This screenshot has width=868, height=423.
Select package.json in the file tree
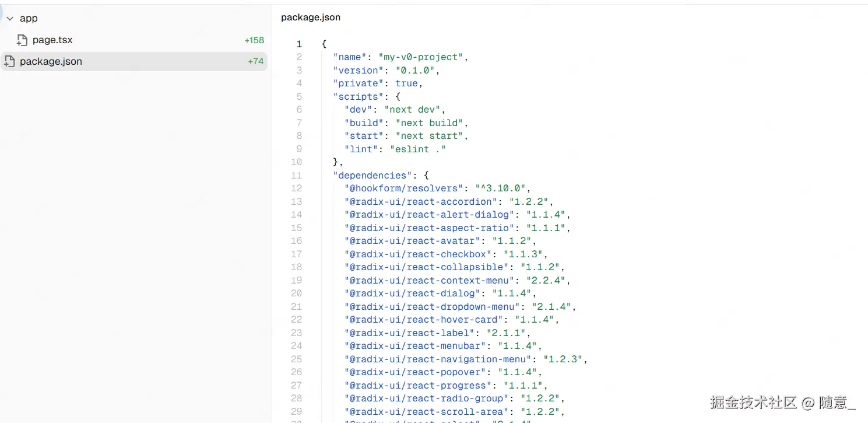coord(51,61)
